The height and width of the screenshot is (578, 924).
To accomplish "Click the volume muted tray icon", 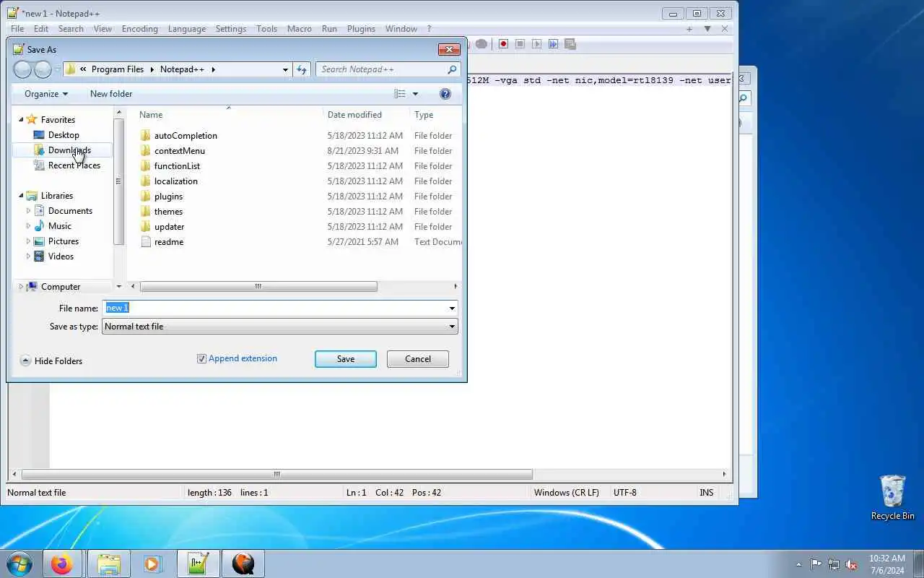I will (x=851, y=564).
